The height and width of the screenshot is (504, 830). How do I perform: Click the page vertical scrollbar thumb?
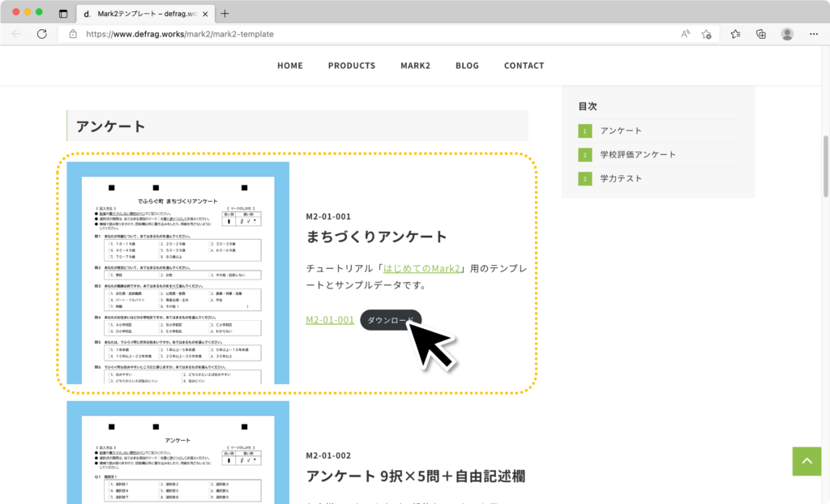(x=825, y=166)
